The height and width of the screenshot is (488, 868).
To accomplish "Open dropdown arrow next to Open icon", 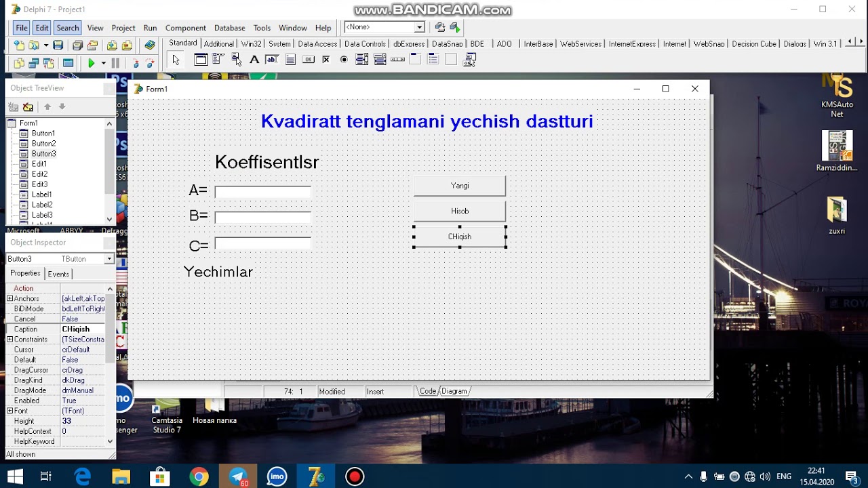I will pos(45,45).
